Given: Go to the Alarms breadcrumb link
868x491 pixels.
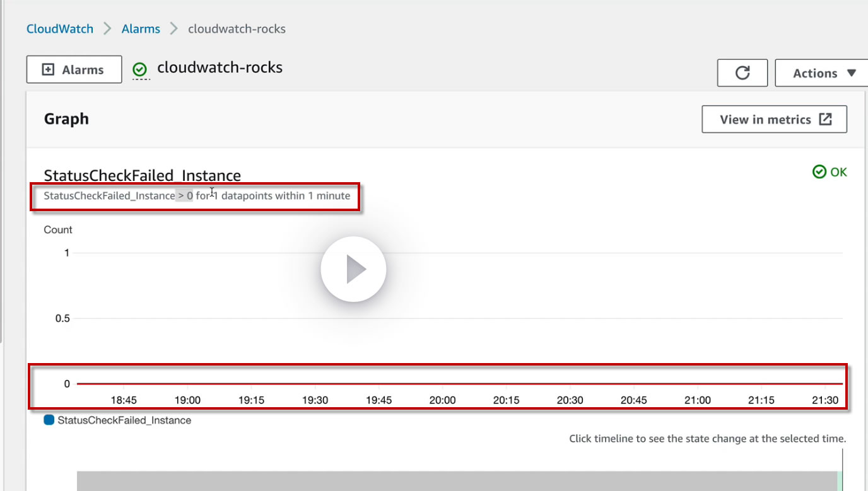Looking at the screenshot, I should coord(141,29).
